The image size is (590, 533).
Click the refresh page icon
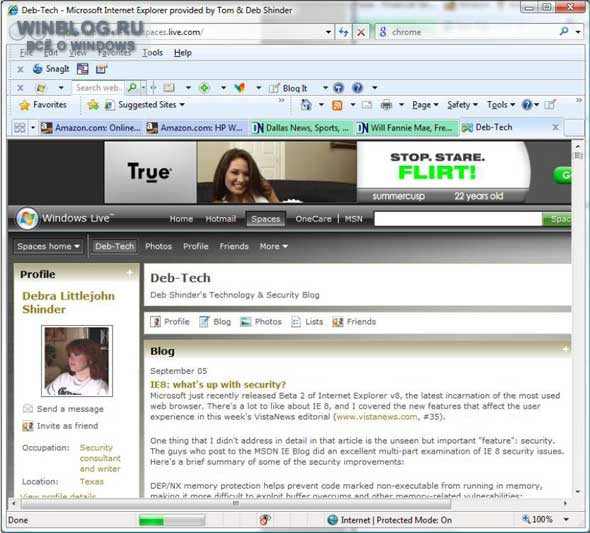click(343, 32)
